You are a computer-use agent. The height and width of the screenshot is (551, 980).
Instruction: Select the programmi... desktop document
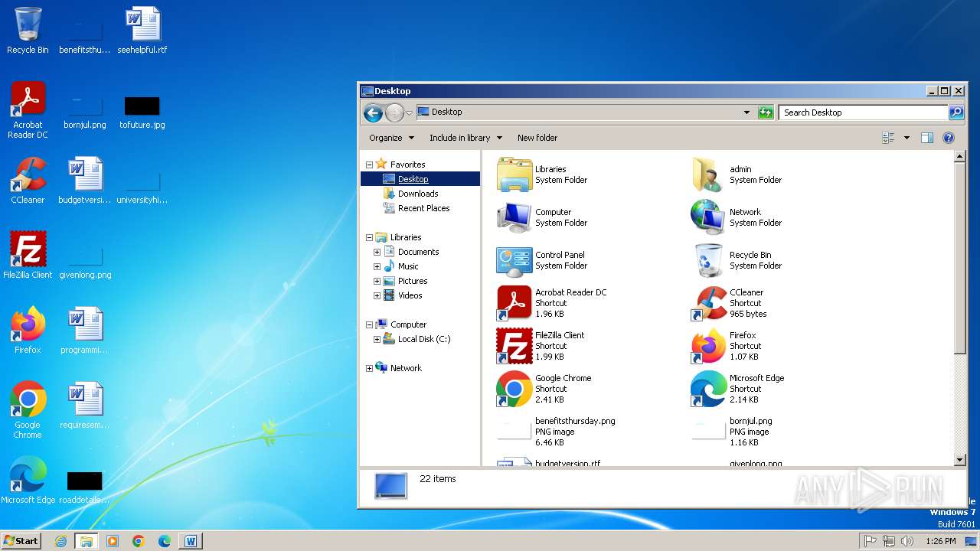coord(85,331)
